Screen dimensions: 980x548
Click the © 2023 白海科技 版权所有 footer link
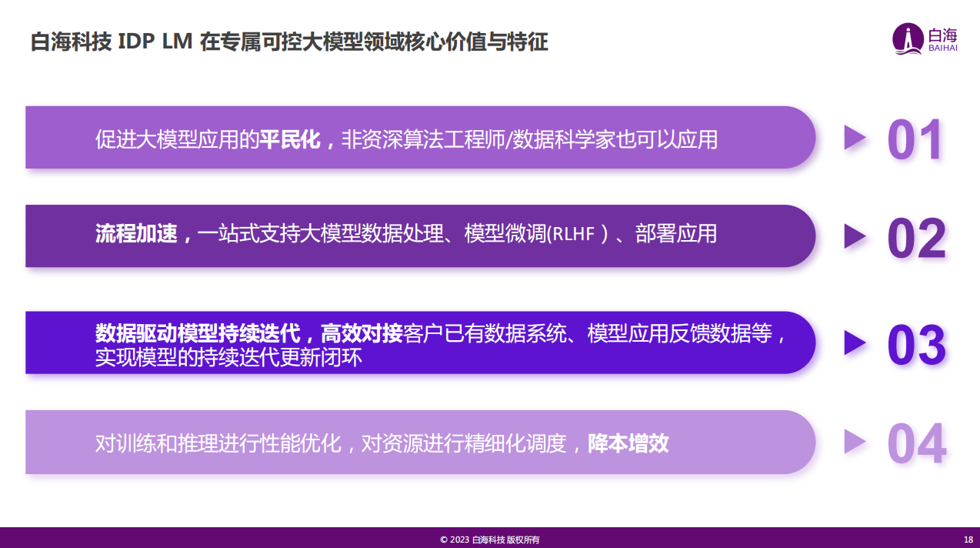(490, 540)
